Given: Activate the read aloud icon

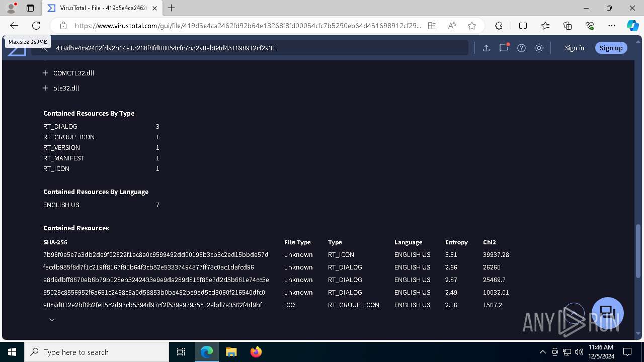Looking at the screenshot, I should click(452, 26).
